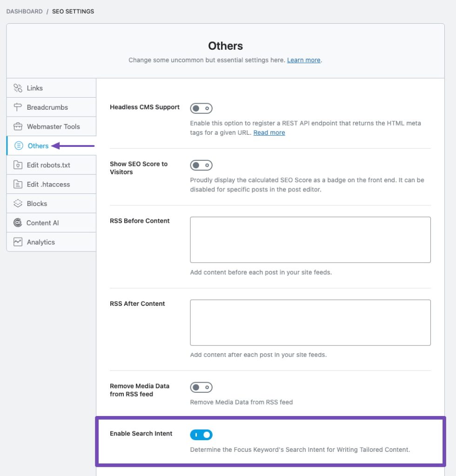Turn on Show SEO Score to Visitors
Screen dimensions: 456x476
[x=201, y=165]
